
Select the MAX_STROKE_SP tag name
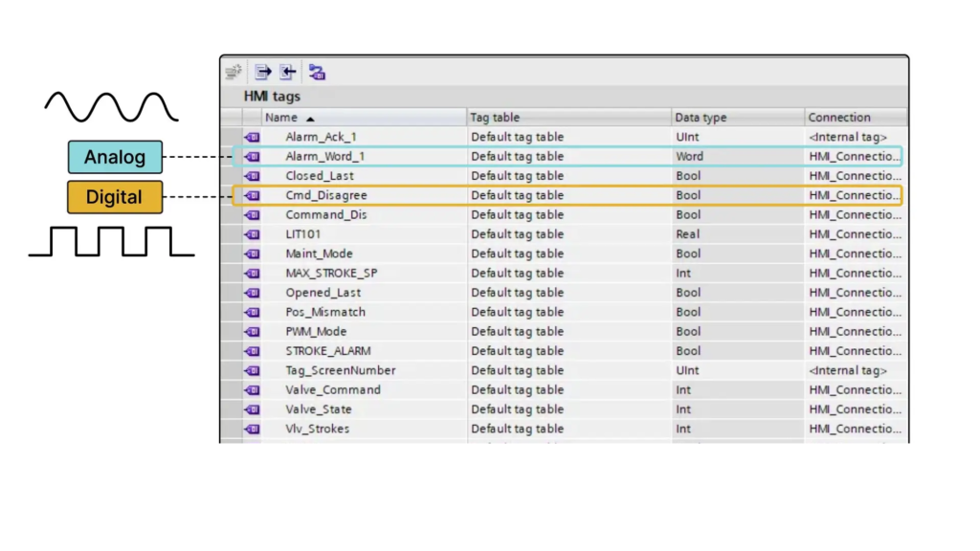(331, 274)
